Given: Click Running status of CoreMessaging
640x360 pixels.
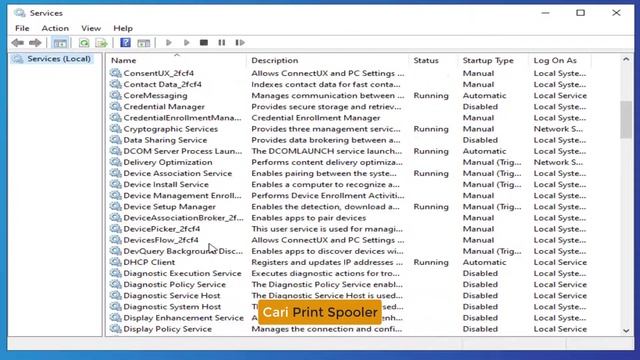Looking at the screenshot, I should pyautogui.click(x=431, y=95).
